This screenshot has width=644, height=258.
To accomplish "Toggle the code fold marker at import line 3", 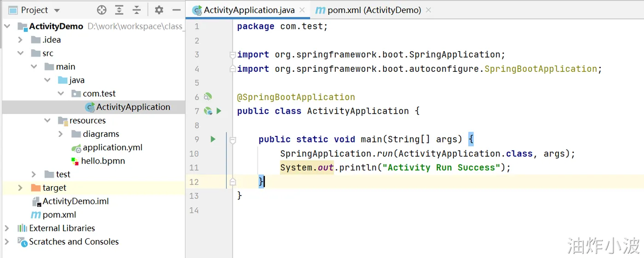I will [x=232, y=55].
